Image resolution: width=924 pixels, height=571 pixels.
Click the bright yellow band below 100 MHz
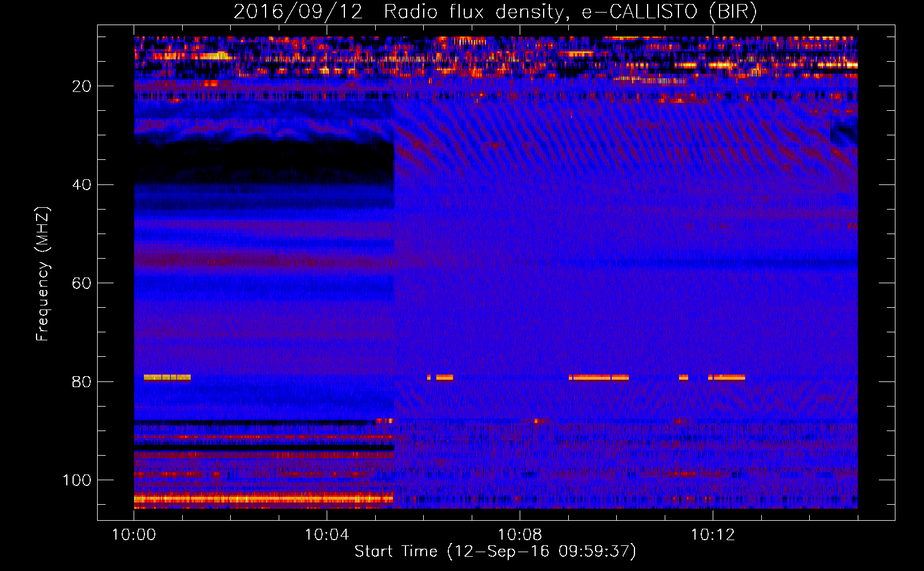264,498
